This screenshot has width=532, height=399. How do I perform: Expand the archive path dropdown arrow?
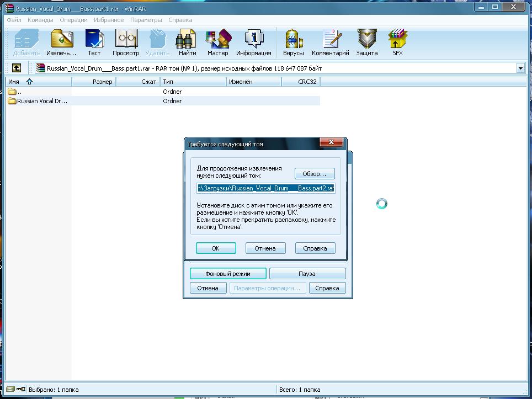(x=520, y=68)
